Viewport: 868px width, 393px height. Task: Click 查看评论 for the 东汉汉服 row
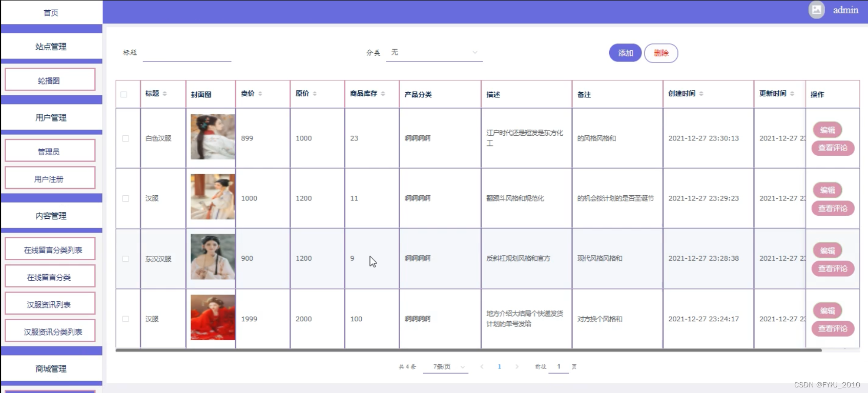click(x=833, y=268)
